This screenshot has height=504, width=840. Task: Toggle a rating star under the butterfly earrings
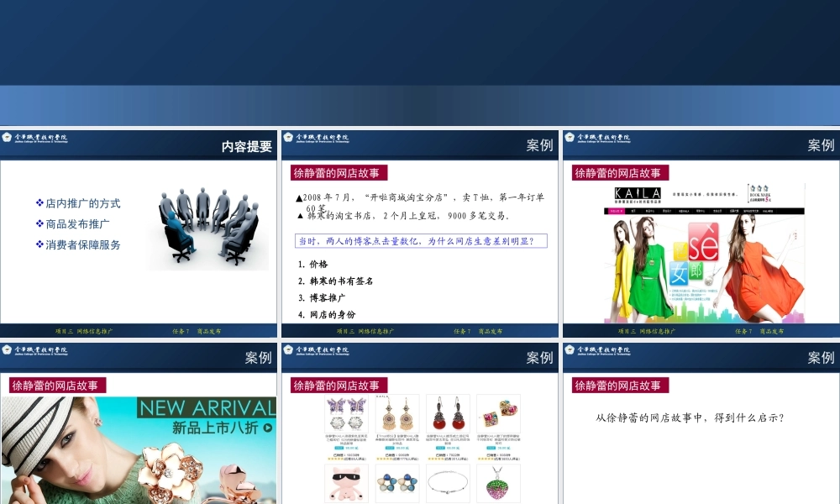[337, 459]
